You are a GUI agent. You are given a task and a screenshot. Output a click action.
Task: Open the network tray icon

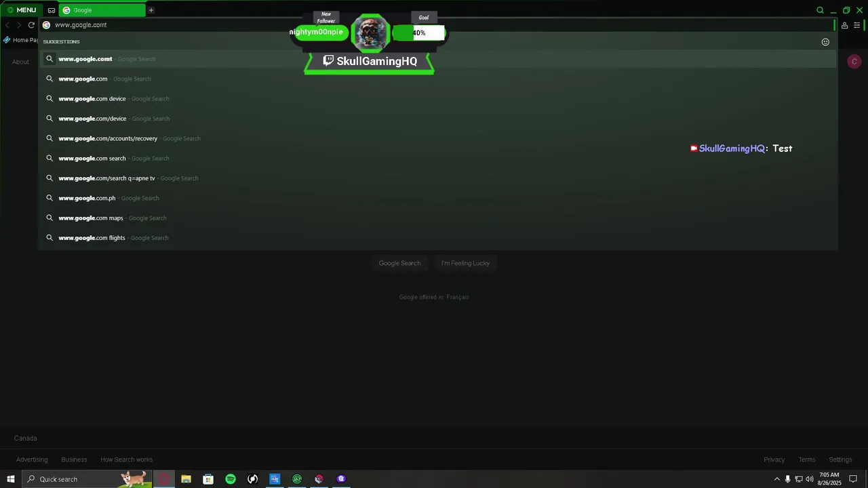click(798, 479)
